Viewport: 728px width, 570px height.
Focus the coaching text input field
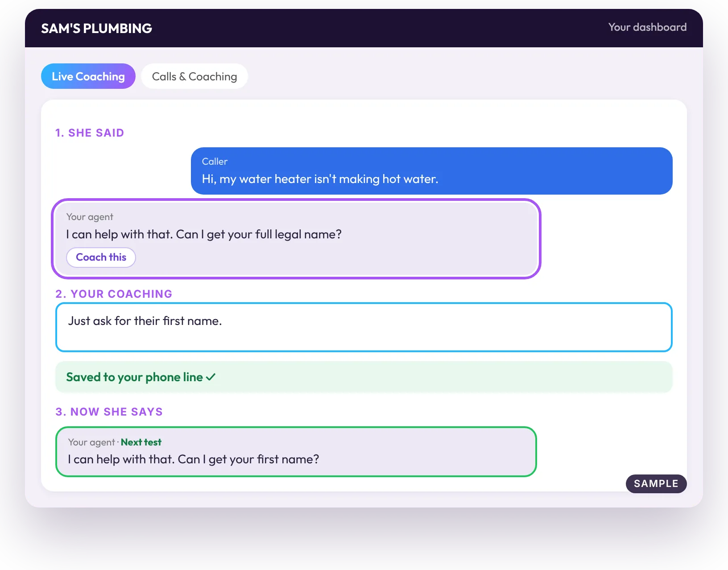click(x=364, y=327)
